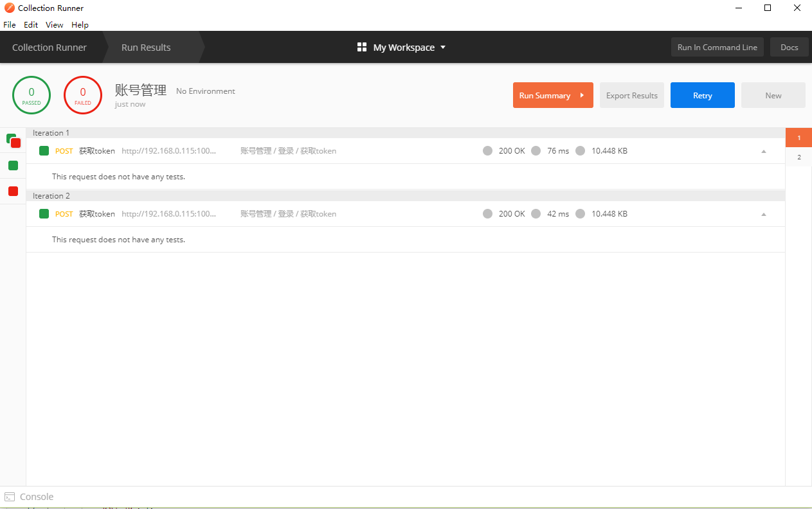812x509 pixels.
Task: Click the Console terminal icon
Action: coord(10,497)
